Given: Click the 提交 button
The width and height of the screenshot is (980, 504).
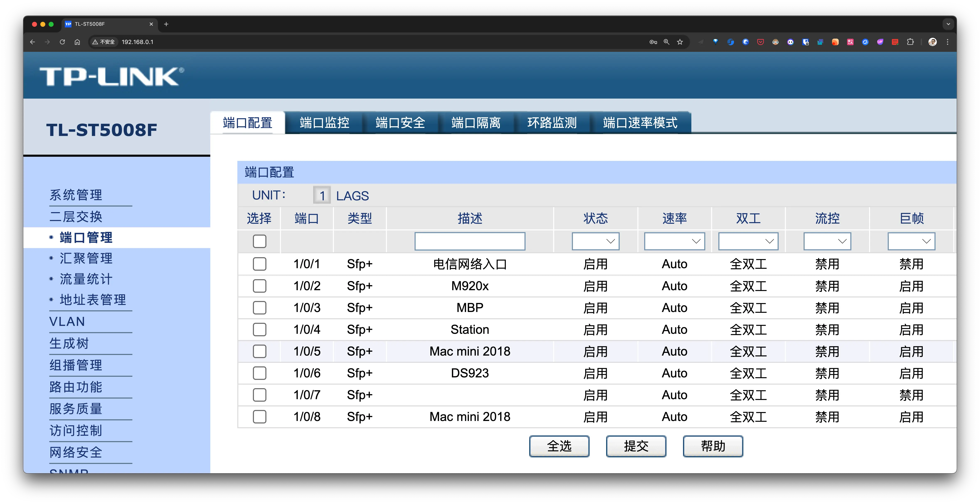Looking at the screenshot, I should point(636,446).
